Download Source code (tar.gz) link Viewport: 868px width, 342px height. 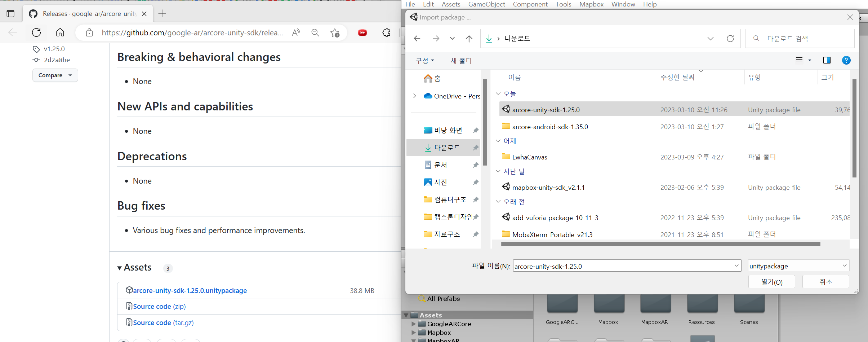pos(163,323)
